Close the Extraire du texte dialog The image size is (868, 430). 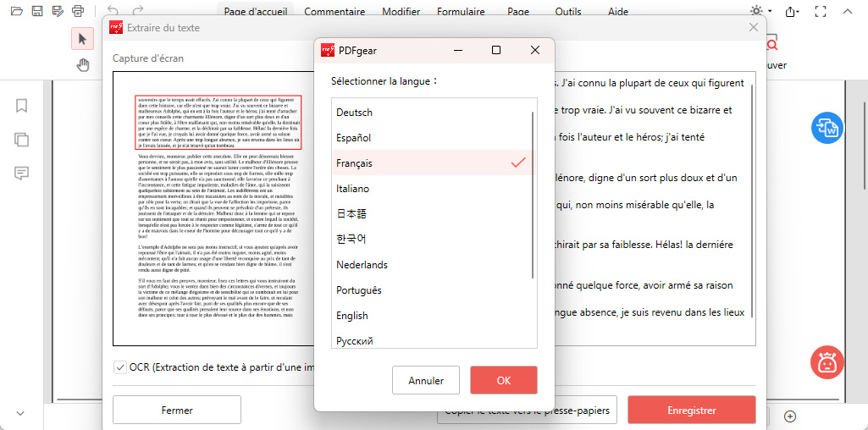tap(754, 27)
